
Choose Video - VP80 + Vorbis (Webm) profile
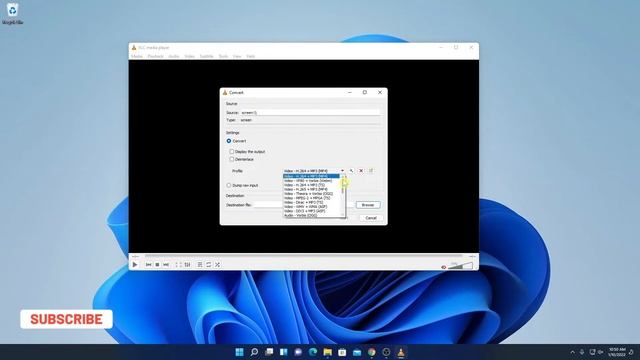pyautogui.click(x=311, y=180)
